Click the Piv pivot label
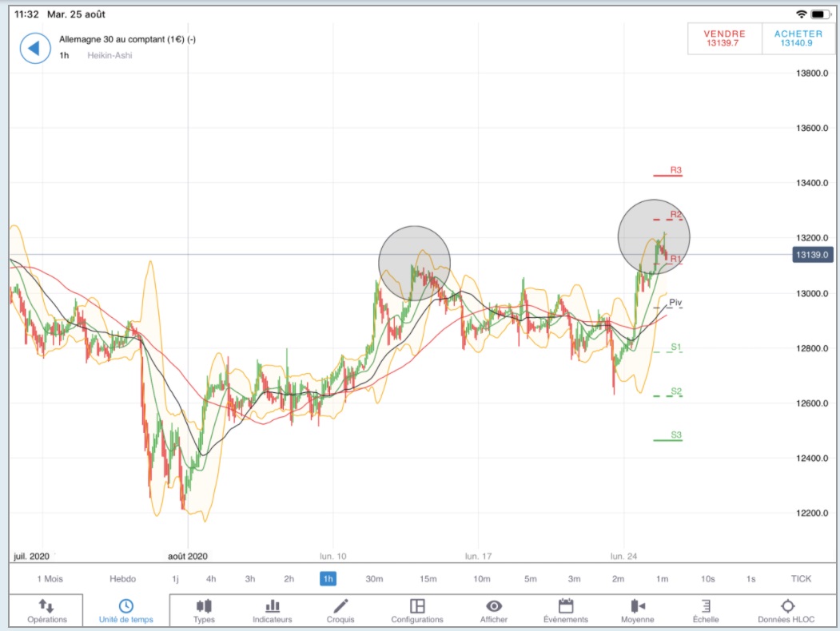 [x=675, y=303]
